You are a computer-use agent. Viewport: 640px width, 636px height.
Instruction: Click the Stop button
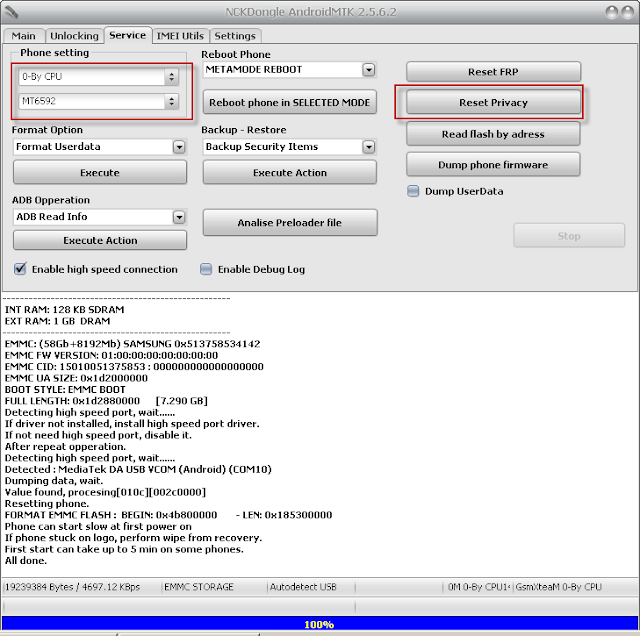click(x=569, y=236)
